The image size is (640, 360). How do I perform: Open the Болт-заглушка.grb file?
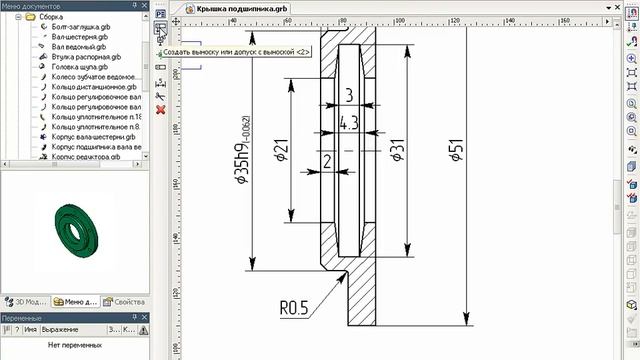point(81,27)
